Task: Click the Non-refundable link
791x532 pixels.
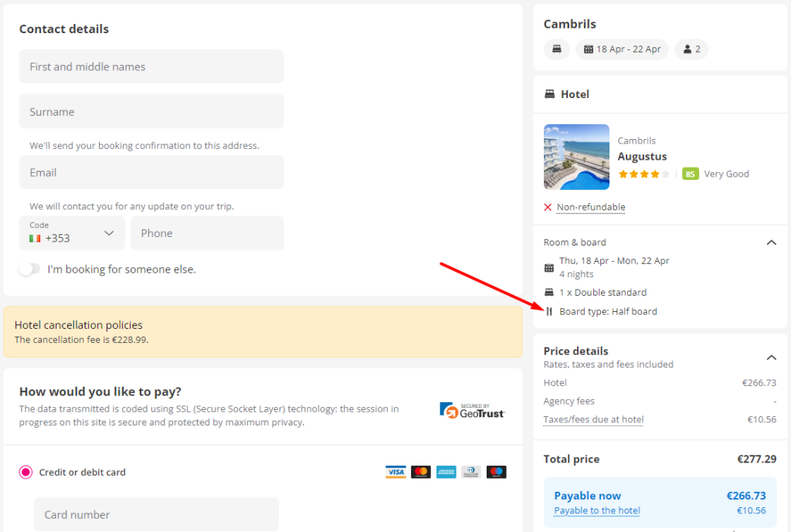Action: 591,207
